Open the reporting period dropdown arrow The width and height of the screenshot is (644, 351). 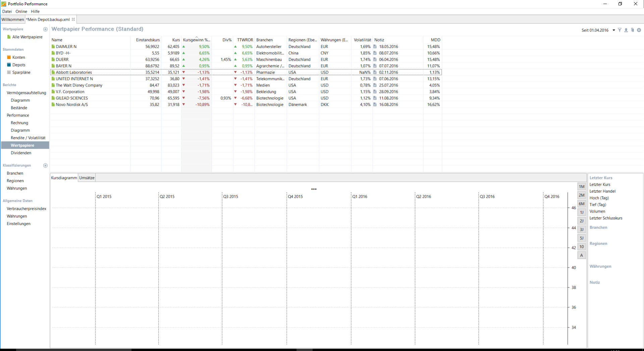point(614,30)
